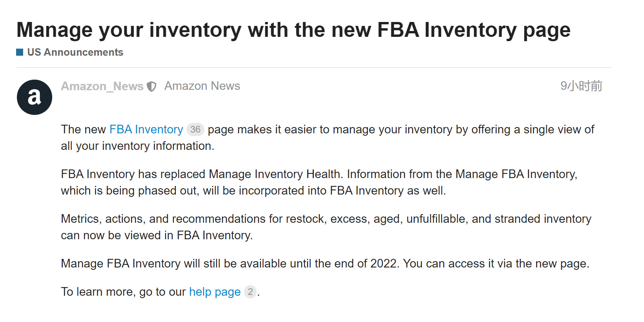Click the horizontal divider below the header
Screen dimensions: 644x322
point(314,67)
